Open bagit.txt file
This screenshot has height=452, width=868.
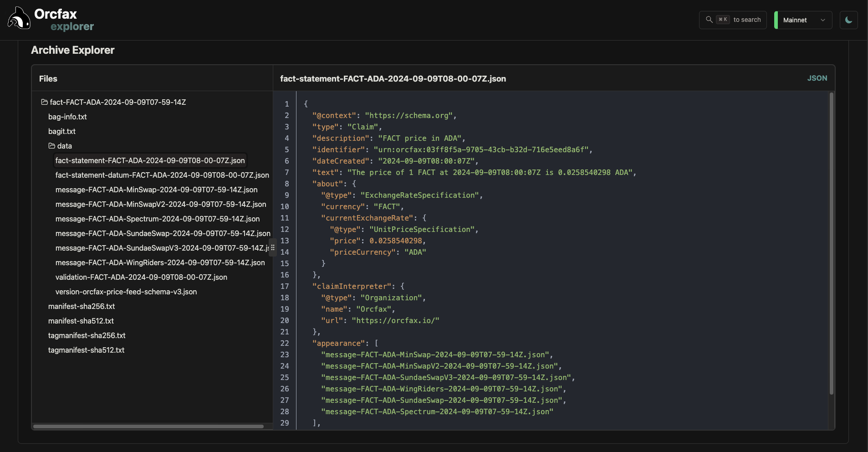point(62,131)
